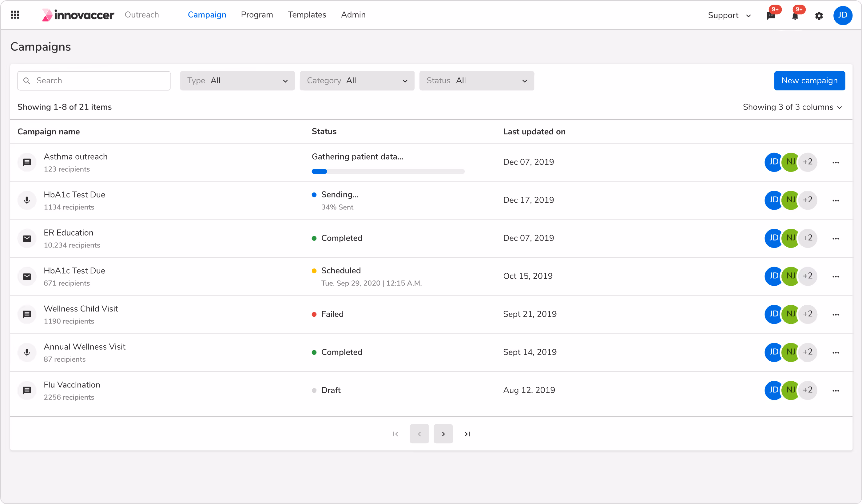Switch to the Program tab
This screenshot has width=862, height=504.
[x=257, y=15]
